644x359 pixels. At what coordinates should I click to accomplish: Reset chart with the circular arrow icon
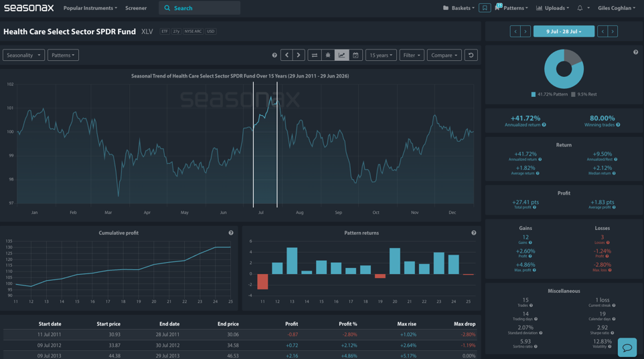coord(471,55)
